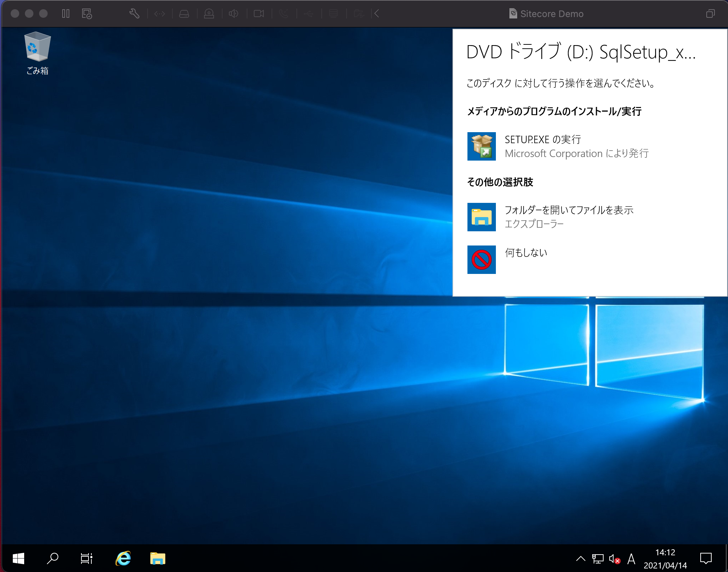Click the SETUP.EXE installer package icon
728x572 pixels.
pyautogui.click(x=481, y=146)
